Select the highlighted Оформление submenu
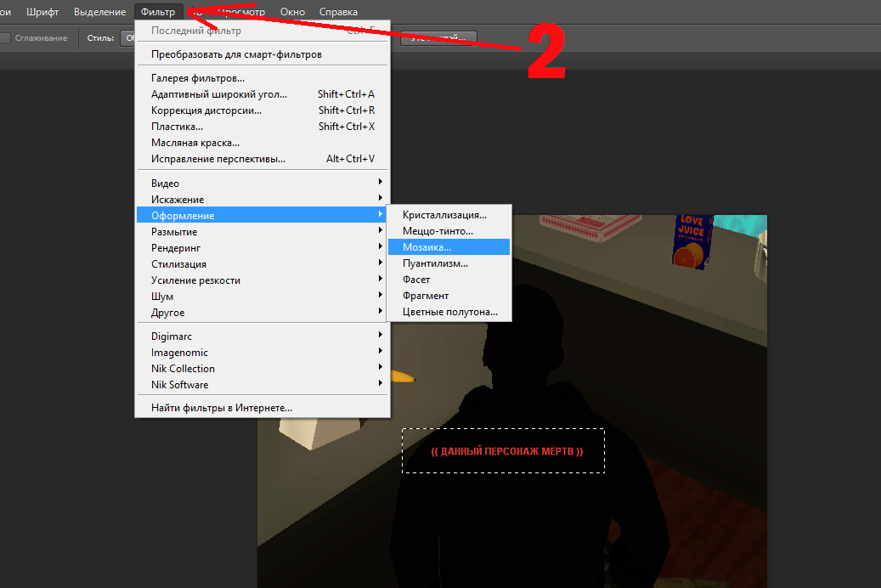Viewport: 881px width, 588px height. point(263,215)
